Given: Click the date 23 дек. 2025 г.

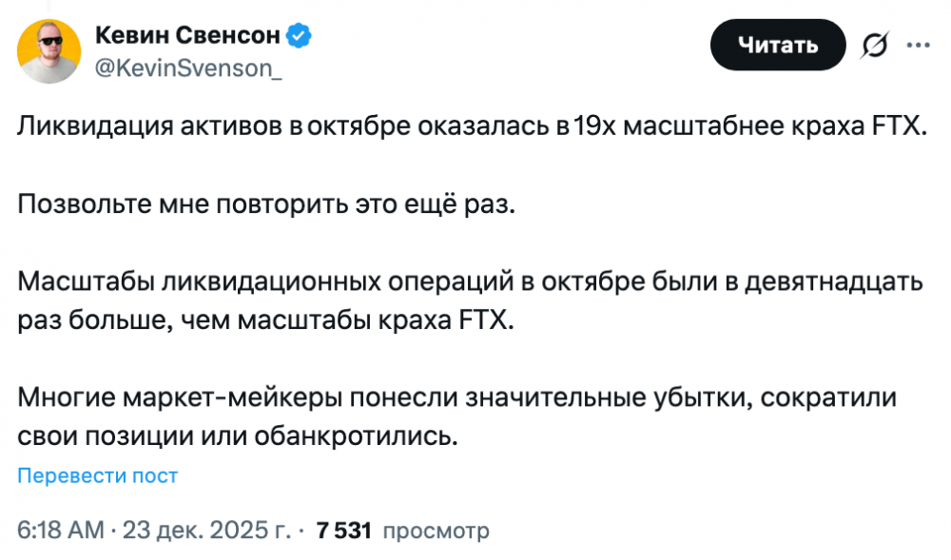Looking at the screenshot, I should [x=203, y=530].
